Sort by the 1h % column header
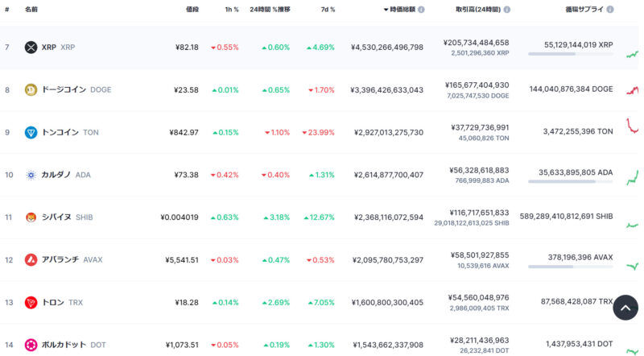The width and height of the screenshot is (644, 356). coord(232,10)
